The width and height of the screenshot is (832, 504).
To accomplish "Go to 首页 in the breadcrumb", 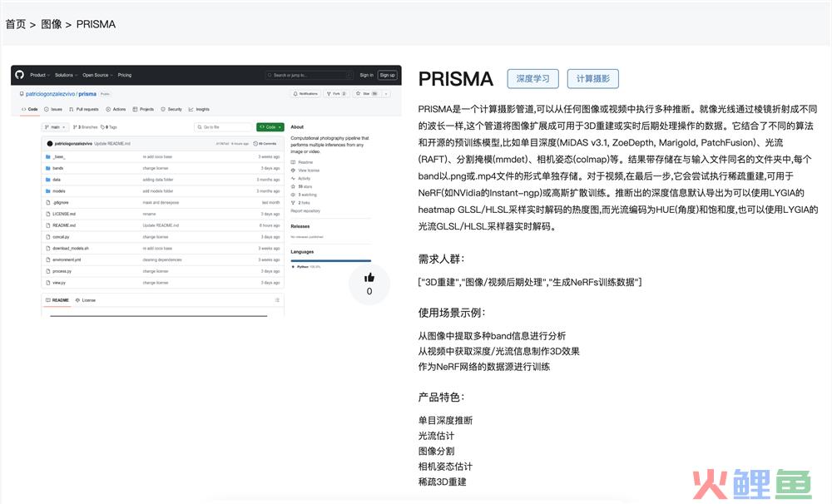I will (x=15, y=24).
